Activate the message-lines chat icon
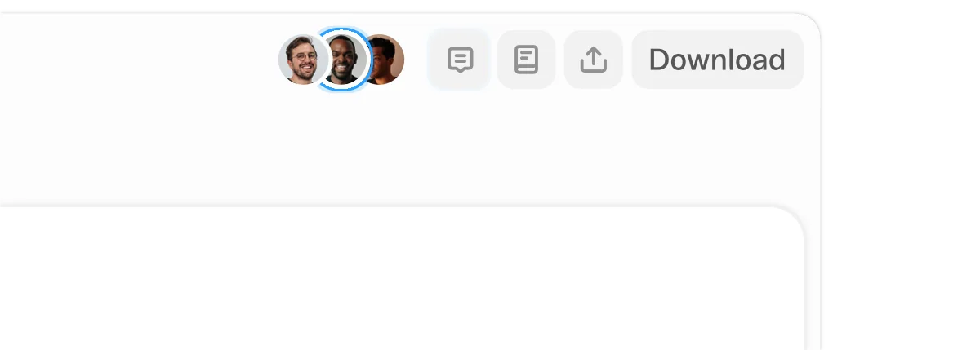This screenshot has height=350, width=980. click(x=461, y=60)
